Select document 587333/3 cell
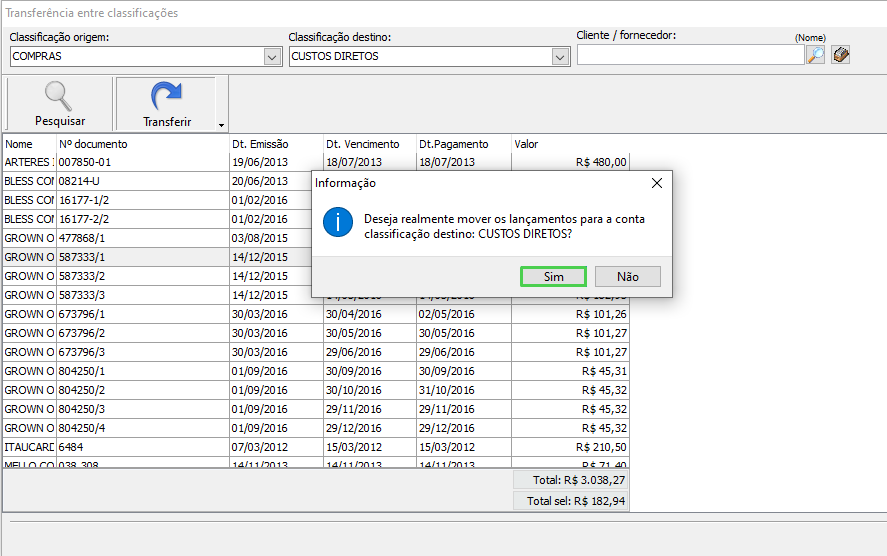 click(143, 295)
